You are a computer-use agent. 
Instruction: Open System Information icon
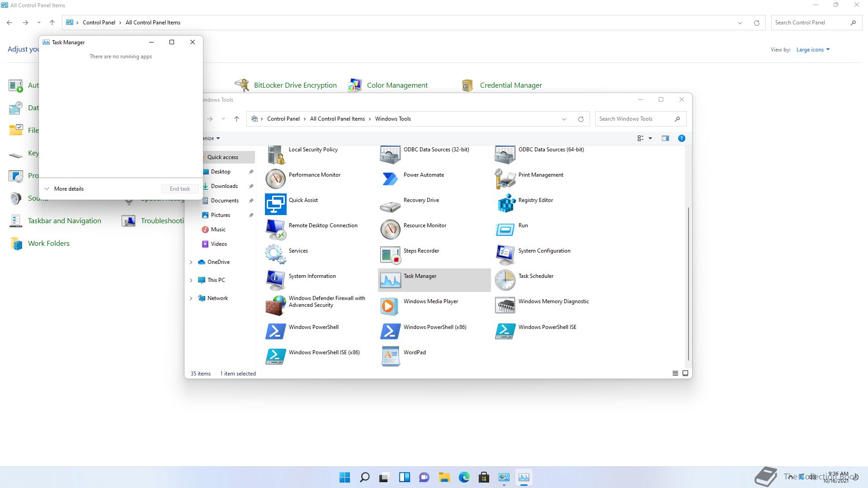pos(276,280)
